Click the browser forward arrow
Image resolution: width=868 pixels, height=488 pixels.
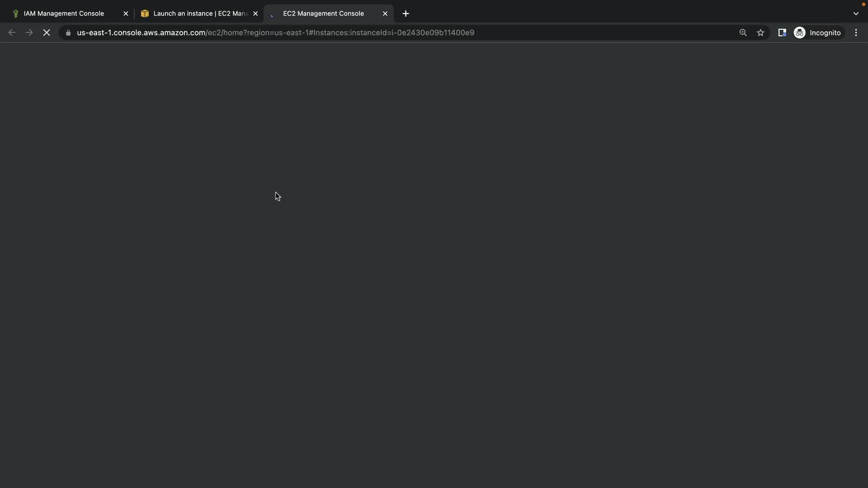[29, 33]
